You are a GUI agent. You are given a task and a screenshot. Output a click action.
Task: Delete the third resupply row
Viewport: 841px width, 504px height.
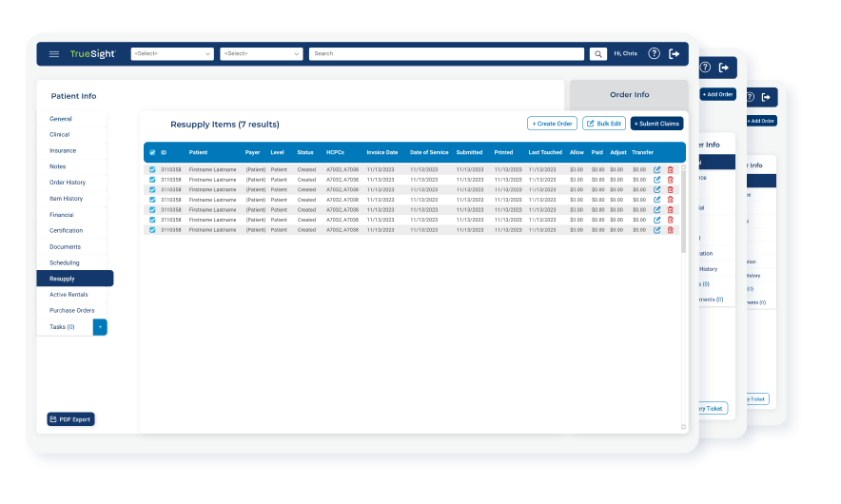[x=670, y=190]
